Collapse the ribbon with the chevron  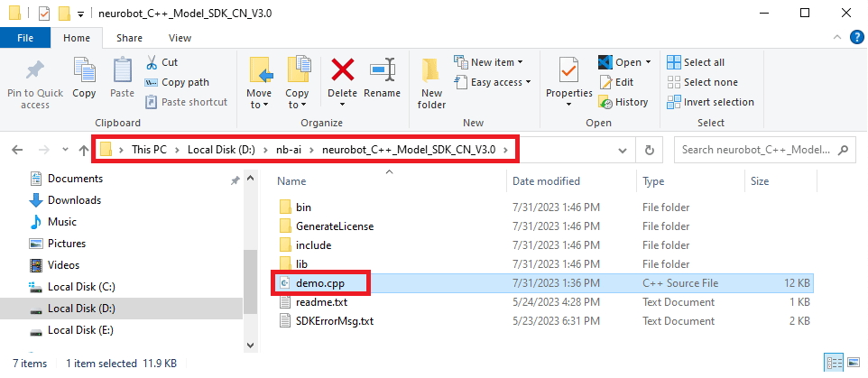(x=836, y=38)
